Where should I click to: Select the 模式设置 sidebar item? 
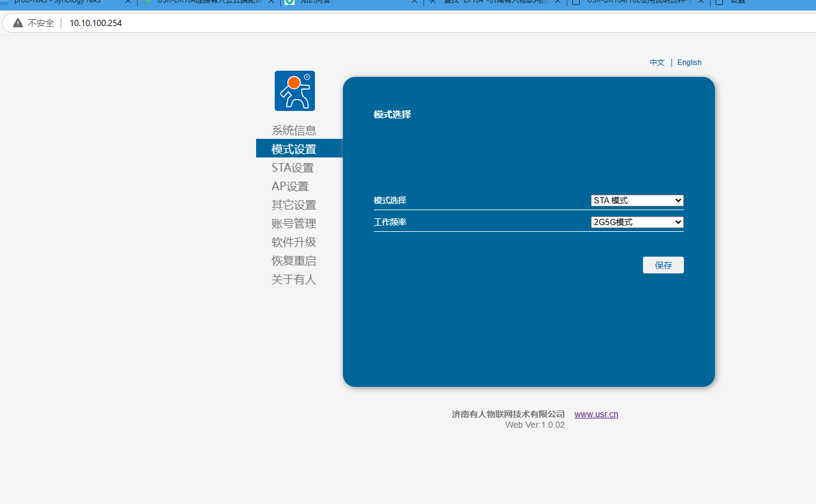pos(294,149)
